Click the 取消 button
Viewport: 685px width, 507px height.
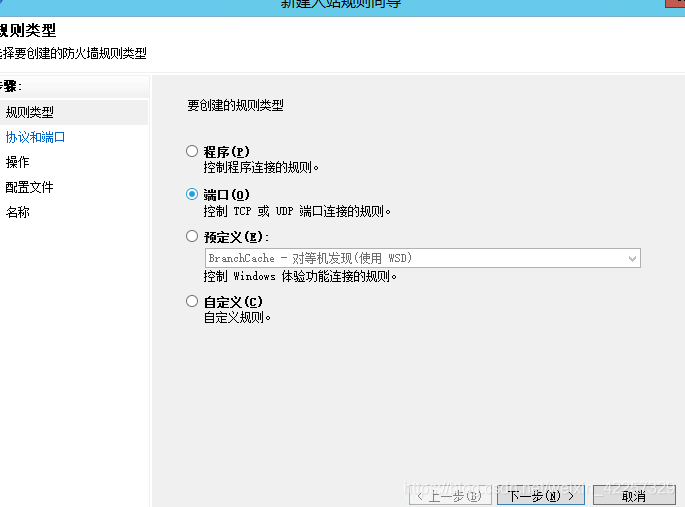tap(634, 496)
